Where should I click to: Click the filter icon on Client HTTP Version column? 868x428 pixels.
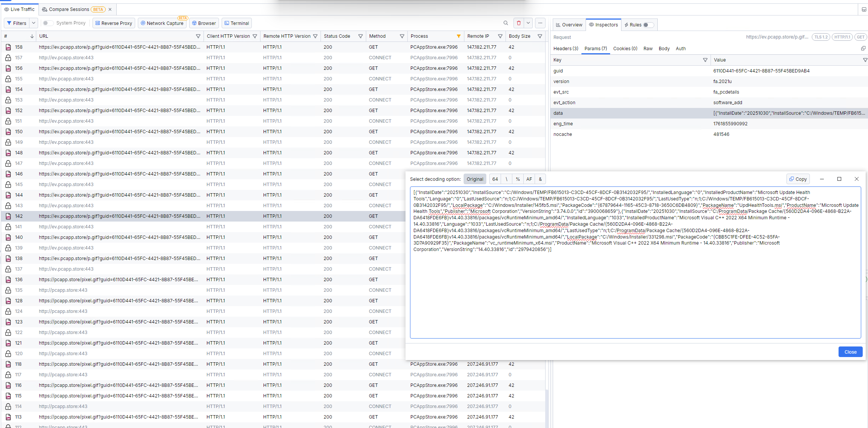coord(255,36)
